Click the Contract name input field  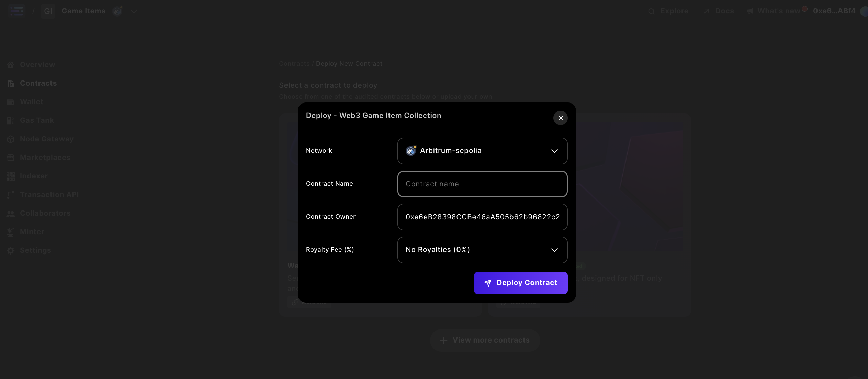click(482, 184)
